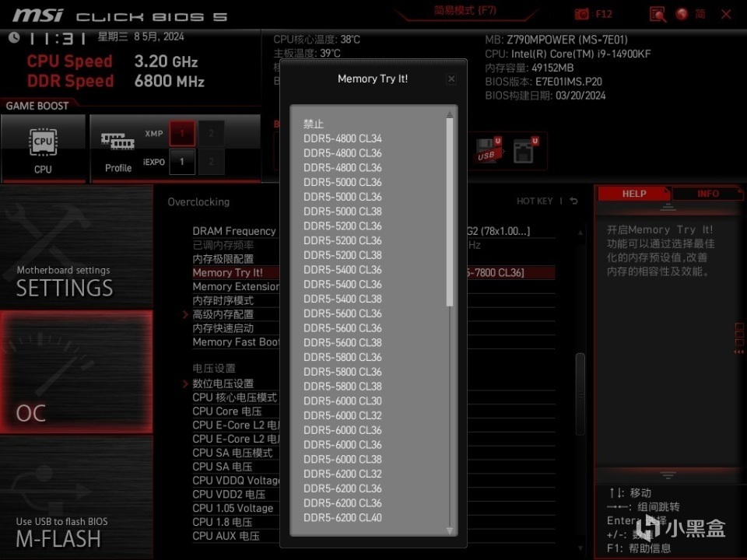This screenshot has height=560, width=747.
Task: Enable XMP profile 2
Action: click(211, 133)
